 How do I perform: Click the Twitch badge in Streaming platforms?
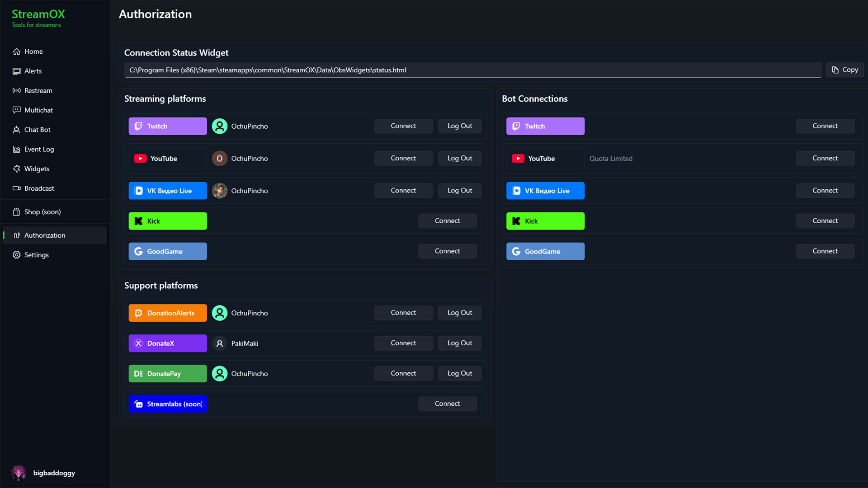click(x=168, y=126)
